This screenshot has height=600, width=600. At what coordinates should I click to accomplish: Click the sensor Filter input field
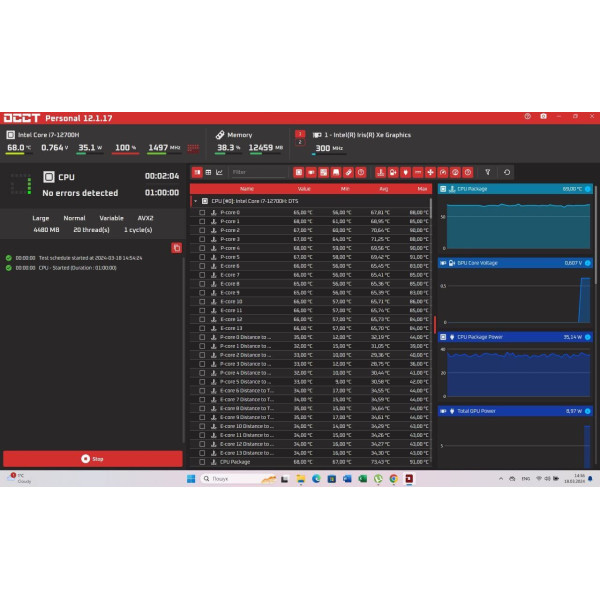258,173
